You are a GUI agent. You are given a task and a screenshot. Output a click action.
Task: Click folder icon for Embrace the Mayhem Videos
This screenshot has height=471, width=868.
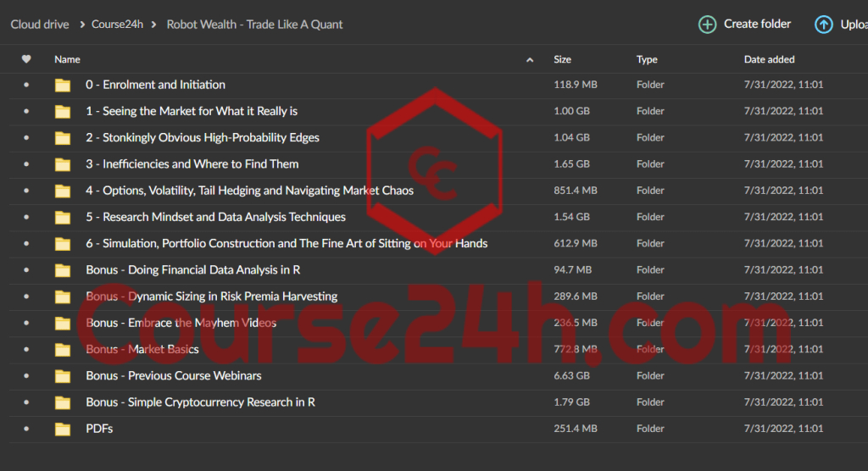coord(63,324)
